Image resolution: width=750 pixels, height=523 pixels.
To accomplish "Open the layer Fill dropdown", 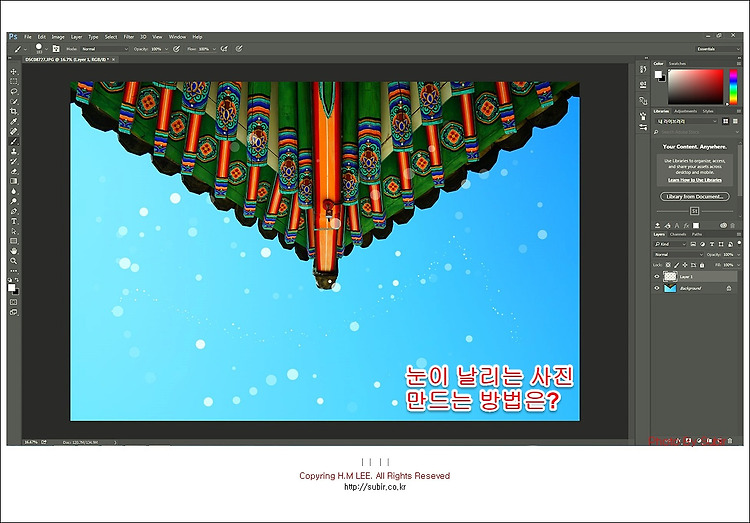I will click(739, 265).
